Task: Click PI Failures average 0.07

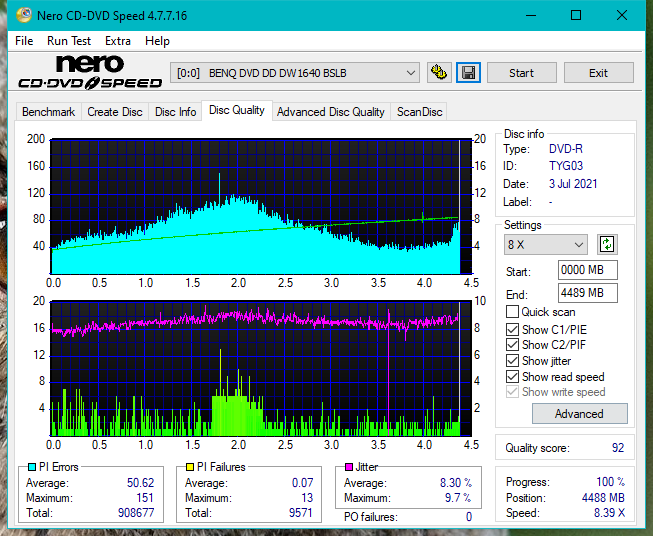Action: point(302,482)
